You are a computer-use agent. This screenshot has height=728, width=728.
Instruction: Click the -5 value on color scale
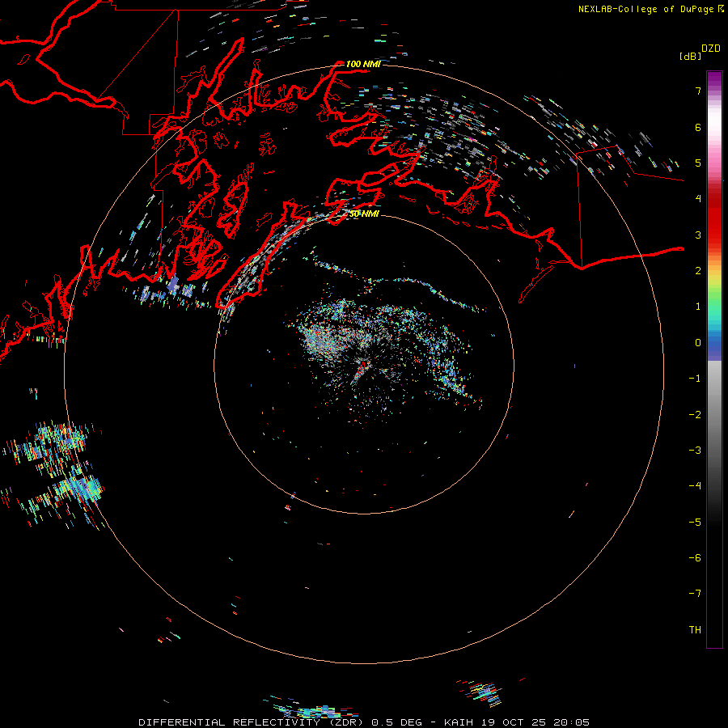coord(695,523)
